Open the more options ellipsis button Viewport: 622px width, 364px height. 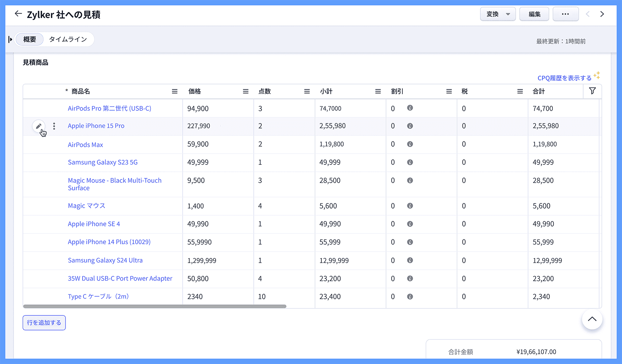565,14
